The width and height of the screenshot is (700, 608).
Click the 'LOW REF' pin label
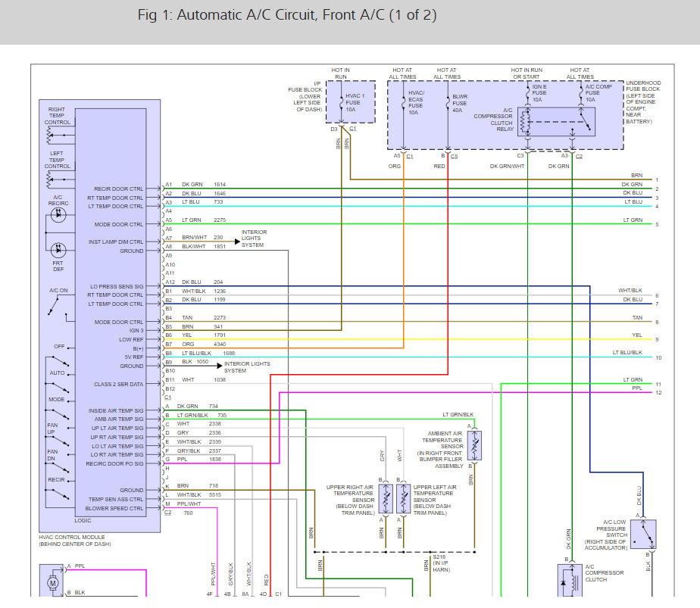click(x=131, y=339)
